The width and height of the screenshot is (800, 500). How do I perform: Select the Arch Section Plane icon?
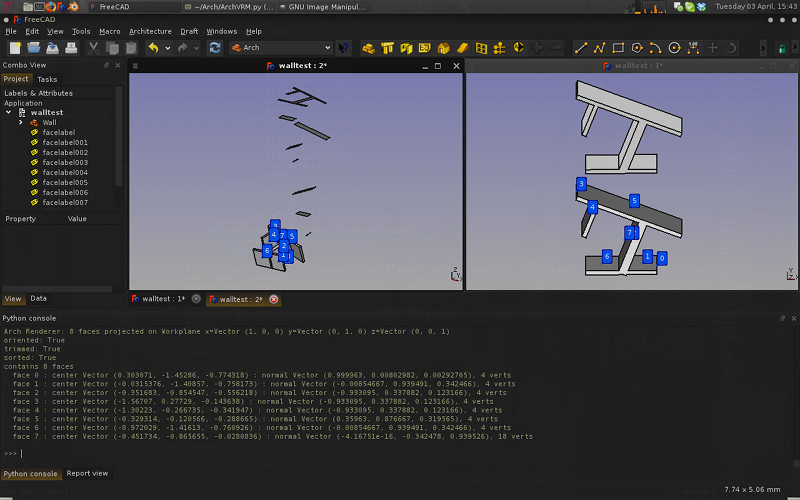tap(518, 48)
